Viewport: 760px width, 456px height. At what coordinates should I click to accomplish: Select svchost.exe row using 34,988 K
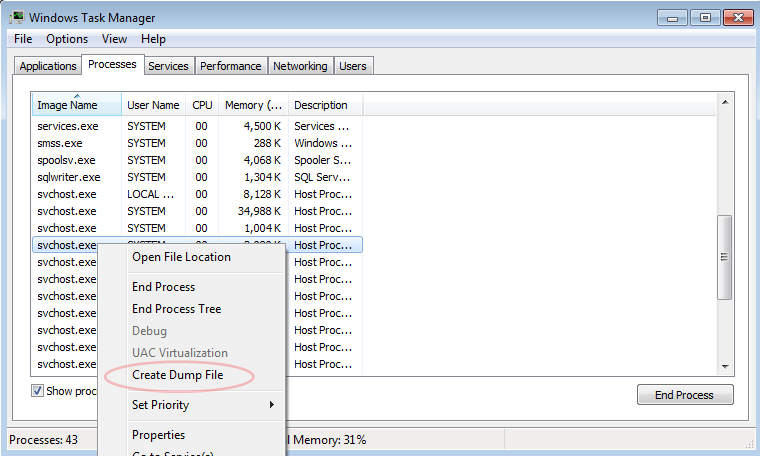[x=197, y=211]
